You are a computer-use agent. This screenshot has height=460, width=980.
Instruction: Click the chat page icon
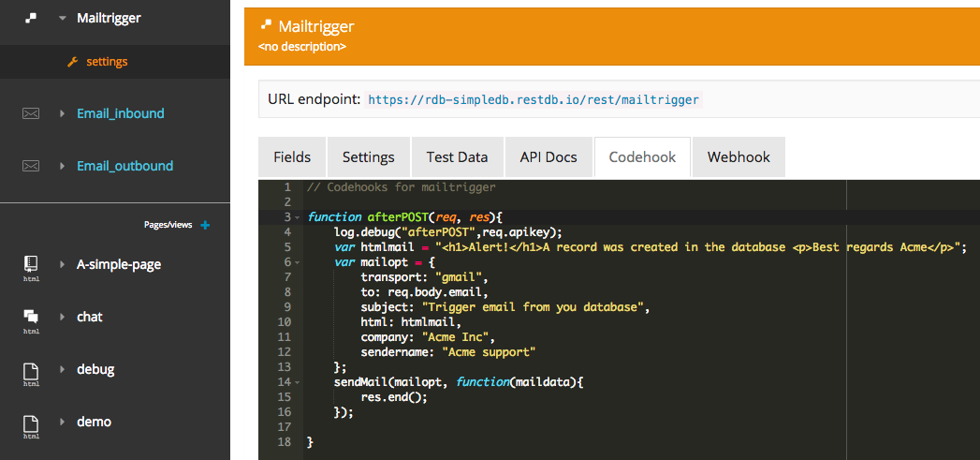[31, 318]
